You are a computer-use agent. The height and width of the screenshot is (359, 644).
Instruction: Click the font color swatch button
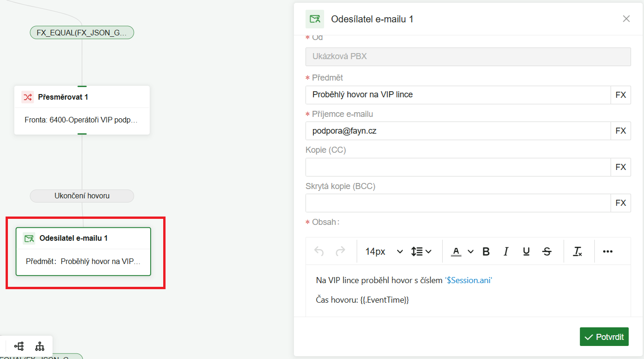(x=456, y=251)
